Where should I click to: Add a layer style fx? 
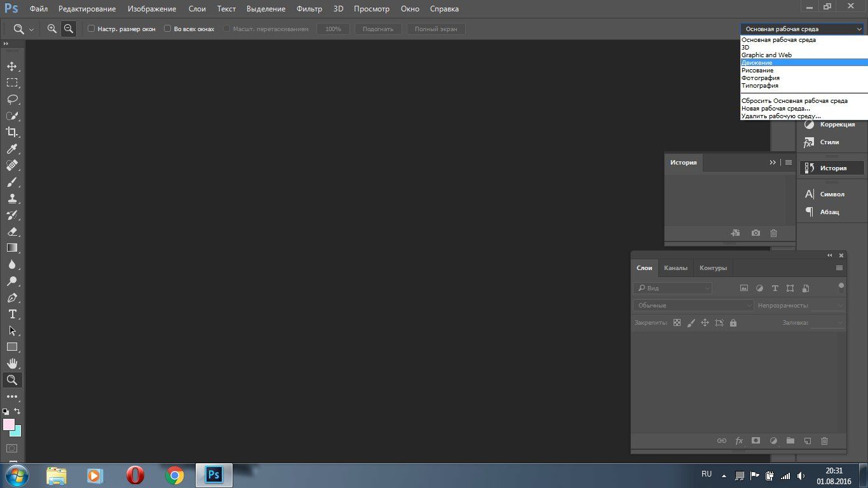739,440
